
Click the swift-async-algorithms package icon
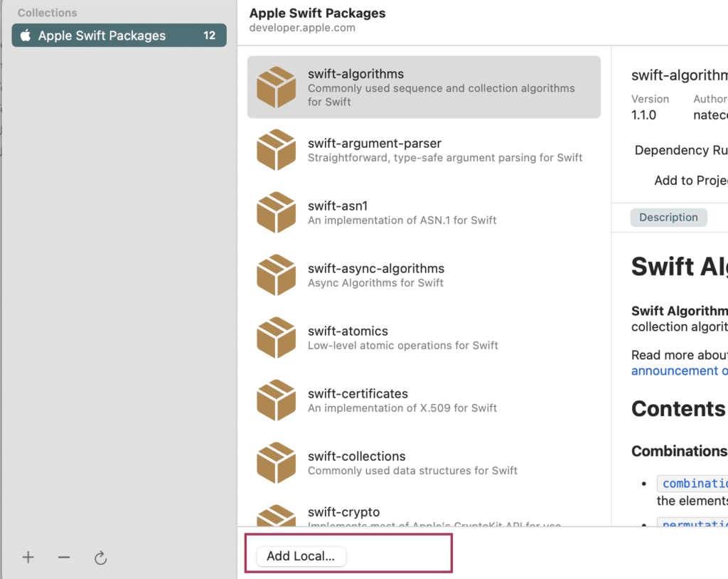click(276, 275)
